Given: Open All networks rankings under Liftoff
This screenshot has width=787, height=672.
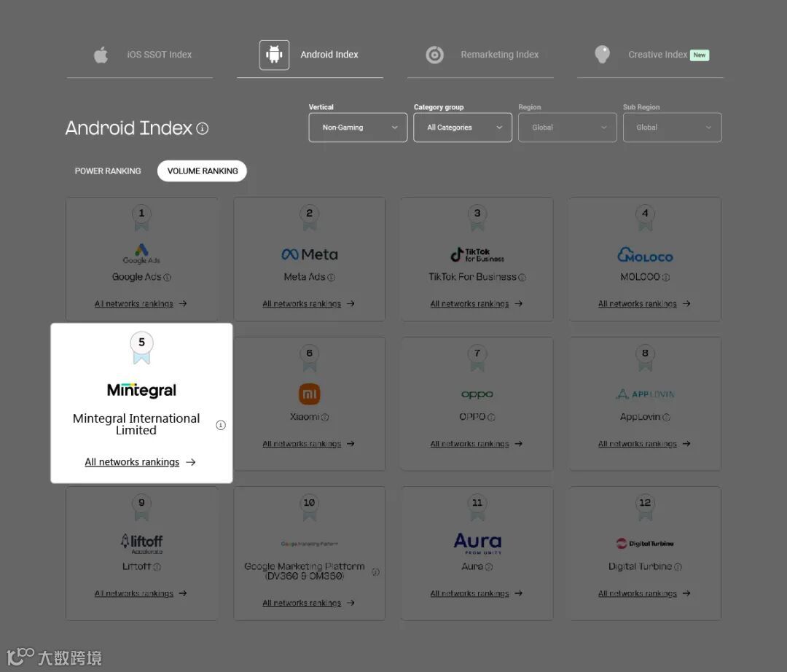Looking at the screenshot, I should 141,594.
